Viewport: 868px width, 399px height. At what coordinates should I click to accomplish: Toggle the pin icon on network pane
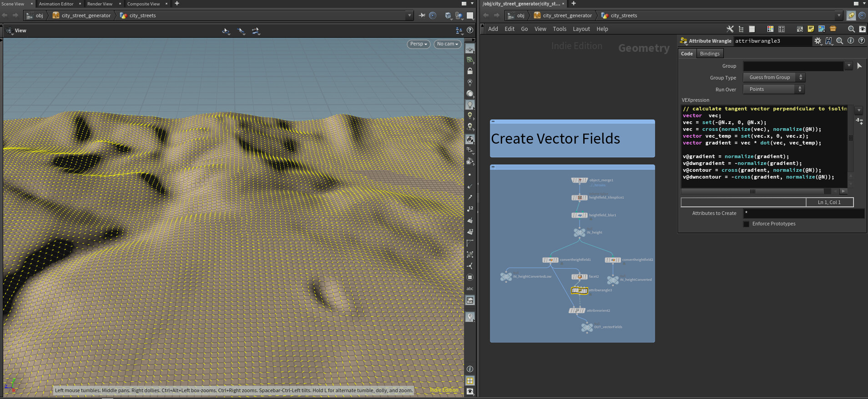pyautogui.click(x=851, y=15)
